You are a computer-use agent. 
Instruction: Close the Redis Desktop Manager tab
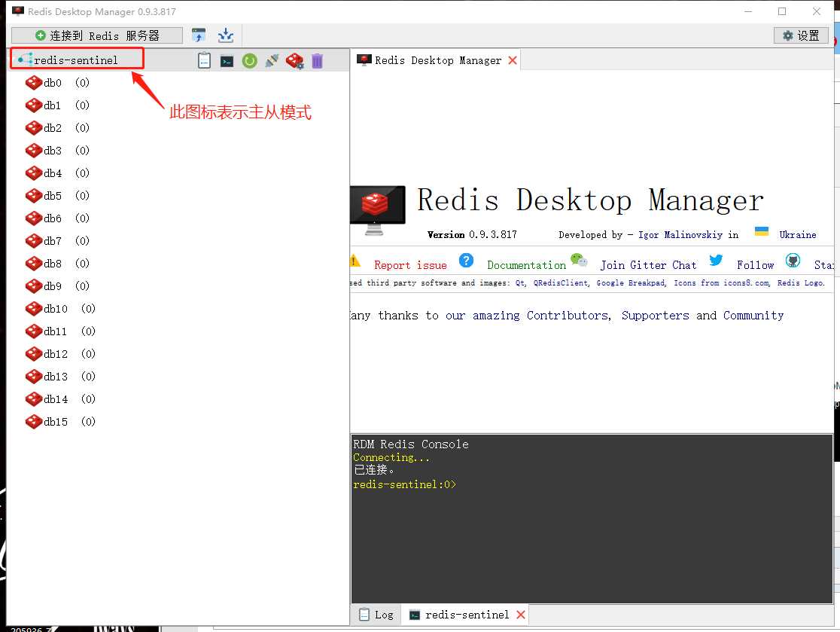point(513,60)
